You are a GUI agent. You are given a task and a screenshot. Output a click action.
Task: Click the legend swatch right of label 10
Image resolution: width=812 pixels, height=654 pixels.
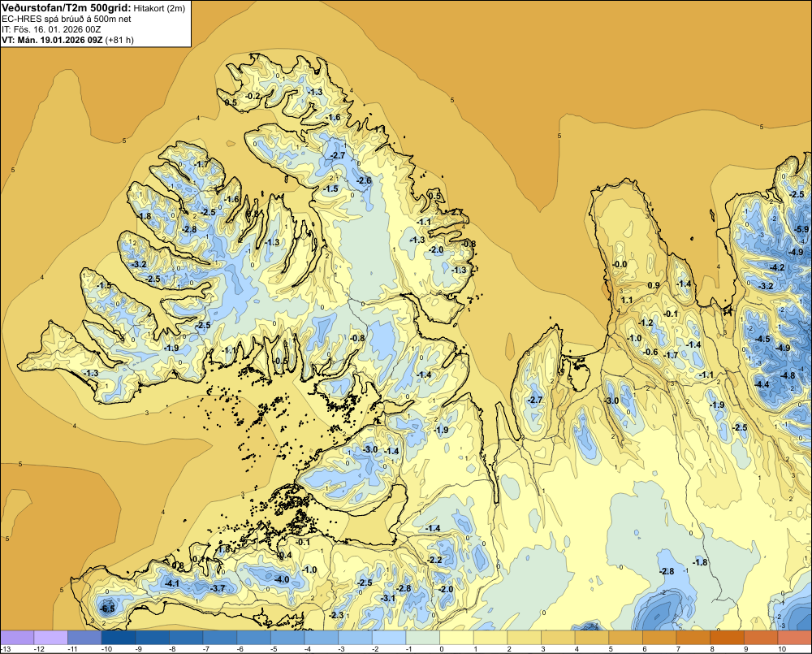[x=794, y=638]
